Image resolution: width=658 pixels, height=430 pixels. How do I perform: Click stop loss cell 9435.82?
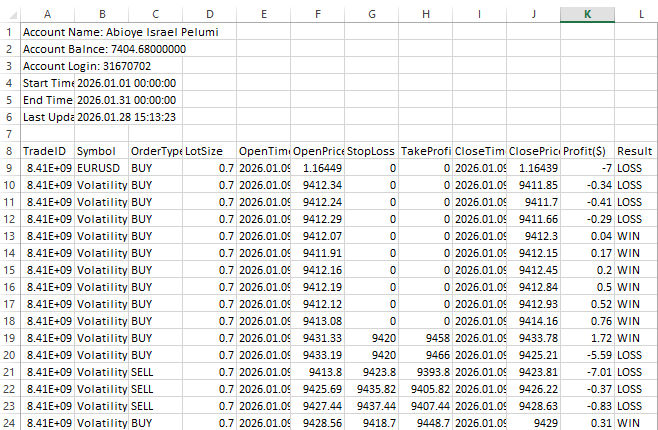click(371, 389)
